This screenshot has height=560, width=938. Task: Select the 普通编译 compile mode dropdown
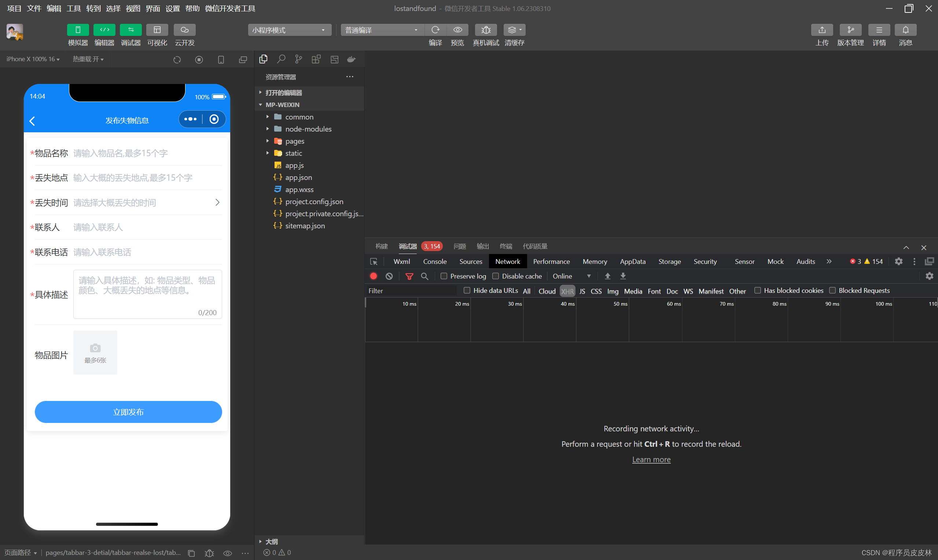380,31
